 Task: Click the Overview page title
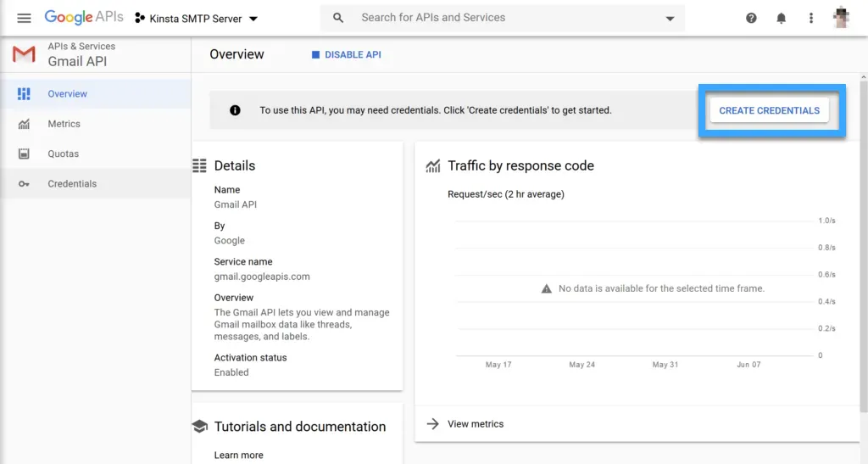coord(236,54)
